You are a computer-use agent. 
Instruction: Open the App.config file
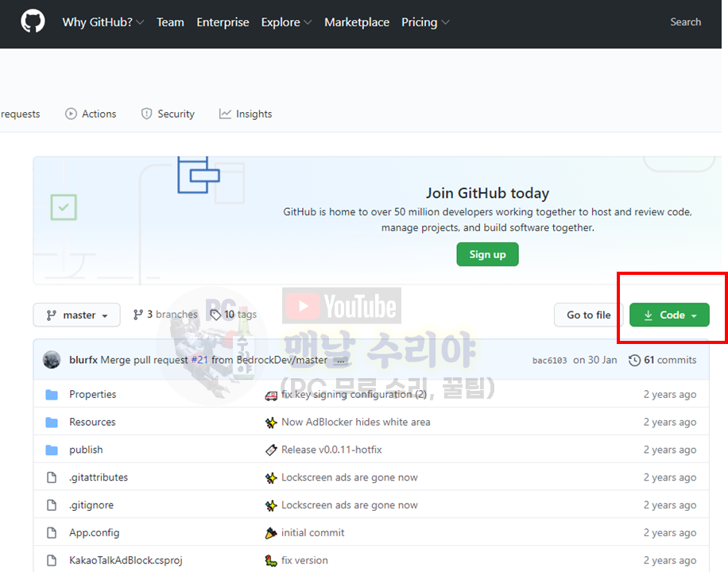coord(95,532)
